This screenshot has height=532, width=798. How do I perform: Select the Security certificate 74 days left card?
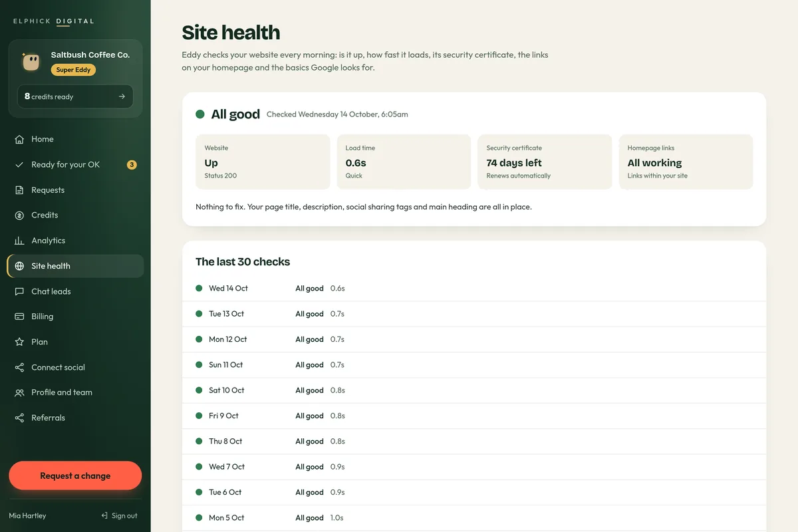tap(545, 162)
